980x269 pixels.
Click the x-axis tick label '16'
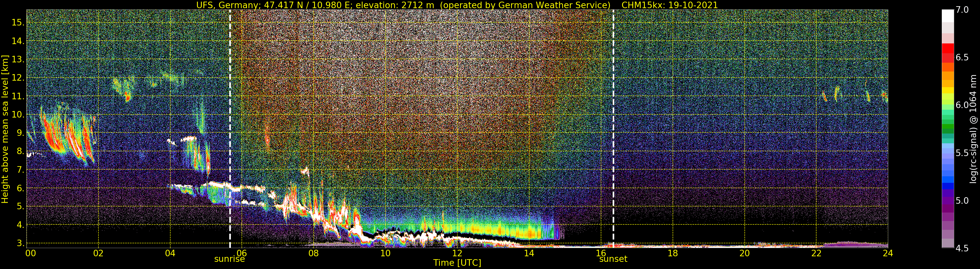[x=601, y=253]
